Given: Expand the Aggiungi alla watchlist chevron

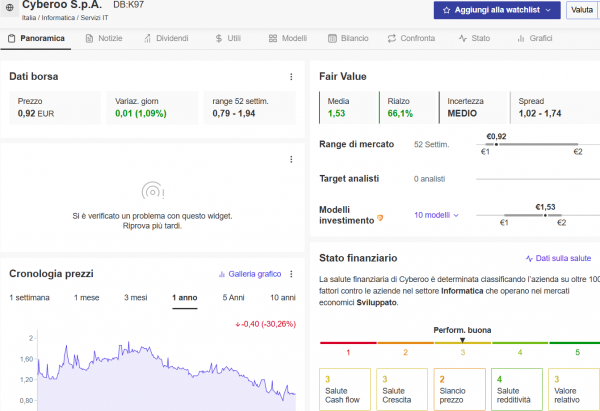Looking at the screenshot, I should pos(548,10).
